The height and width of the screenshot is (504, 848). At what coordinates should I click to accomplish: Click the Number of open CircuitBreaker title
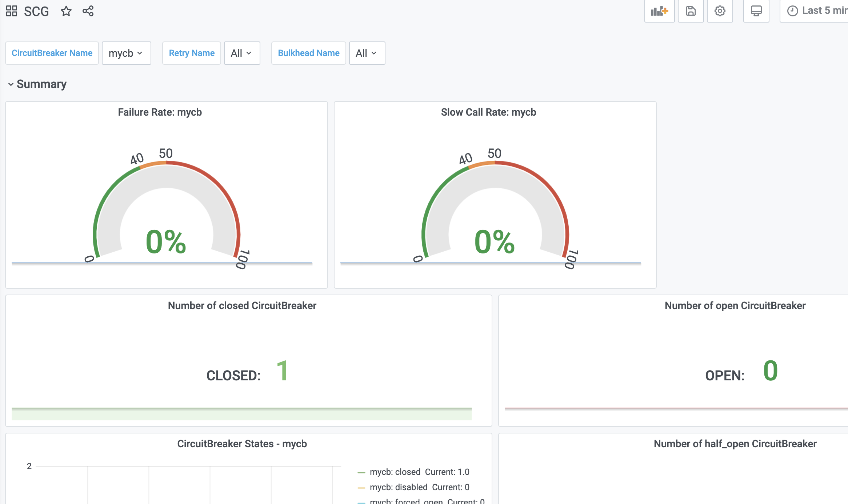pos(735,305)
